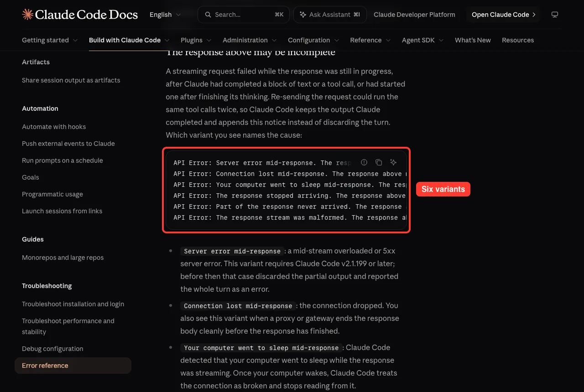Open Automate with hooks page
This screenshot has width=584, height=392.
(54, 127)
